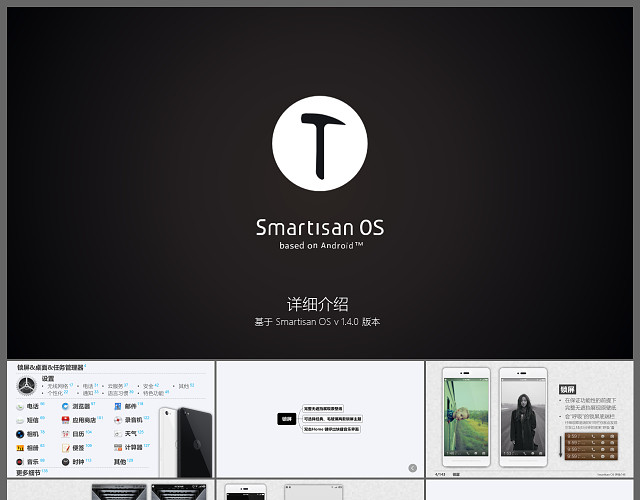Click the clock icon beside 时钟
Screen dimensions: 640x500
pyautogui.click(x=65, y=462)
